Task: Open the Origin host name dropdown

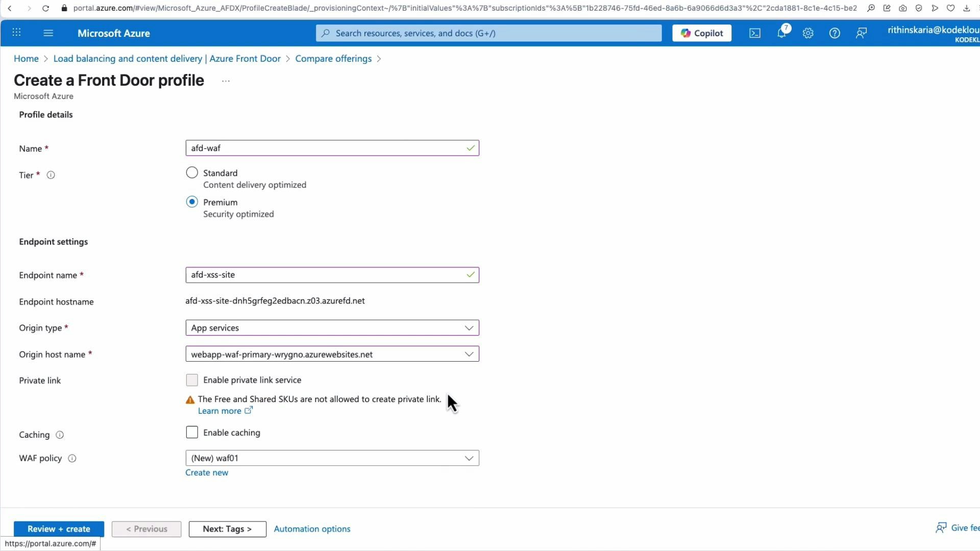Action: click(x=469, y=354)
